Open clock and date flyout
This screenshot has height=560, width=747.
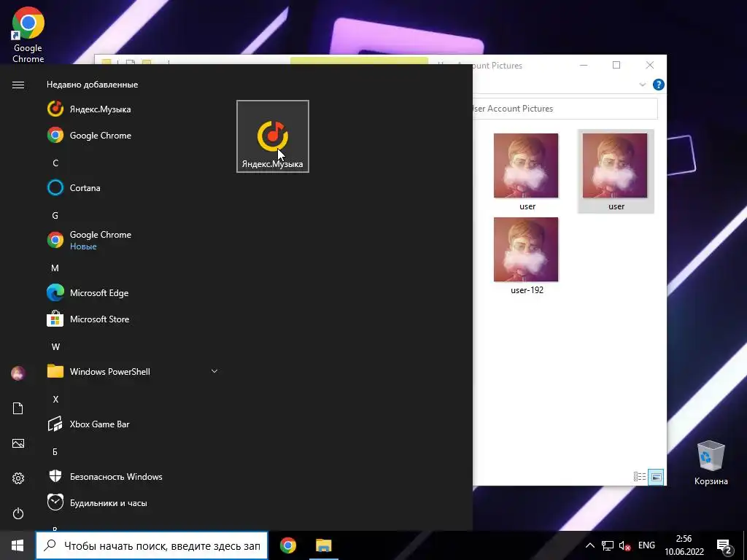tap(684, 545)
